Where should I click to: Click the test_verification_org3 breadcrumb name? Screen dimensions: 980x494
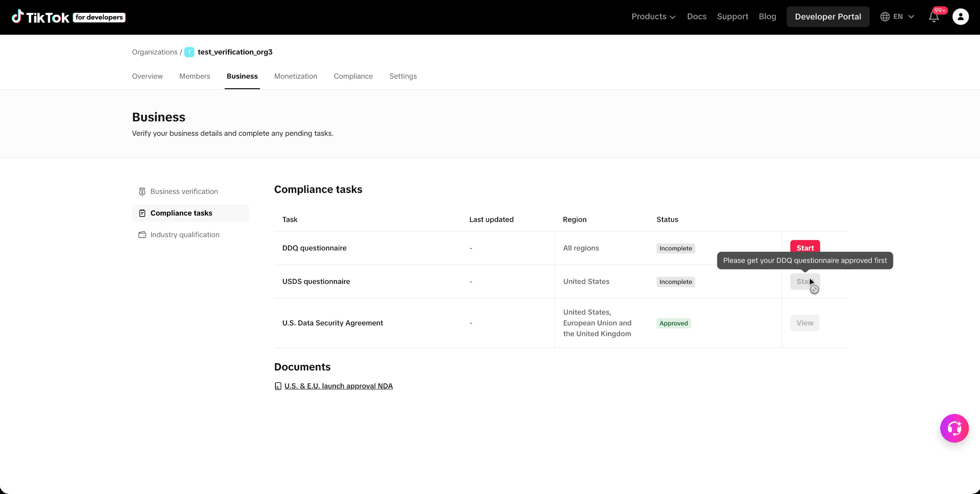[235, 52]
